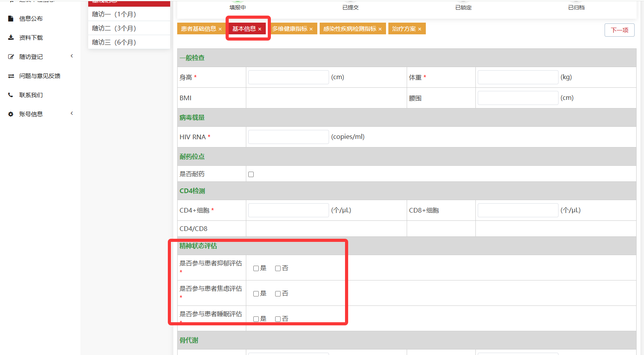Click the HIV RNA input field
This screenshot has height=355, width=644.
(288, 137)
